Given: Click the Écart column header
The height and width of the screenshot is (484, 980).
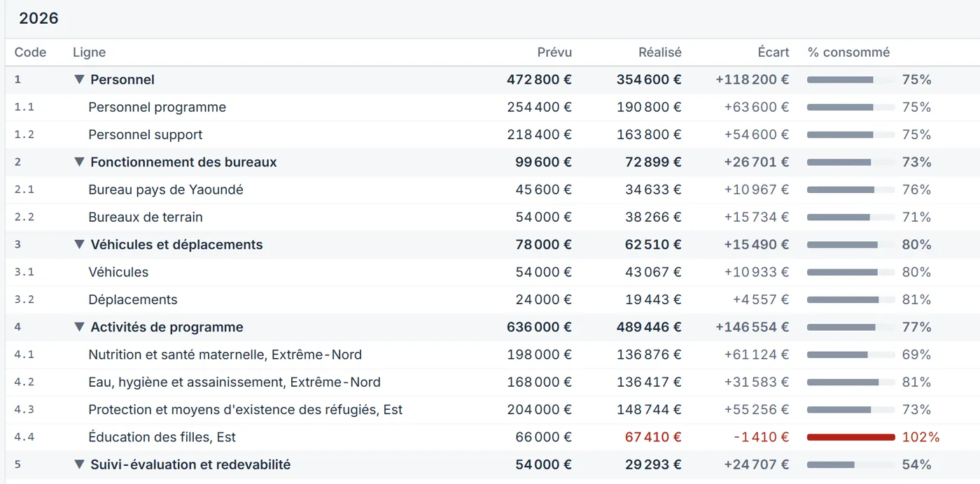Looking at the screenshot, I should tap(773, 52).
